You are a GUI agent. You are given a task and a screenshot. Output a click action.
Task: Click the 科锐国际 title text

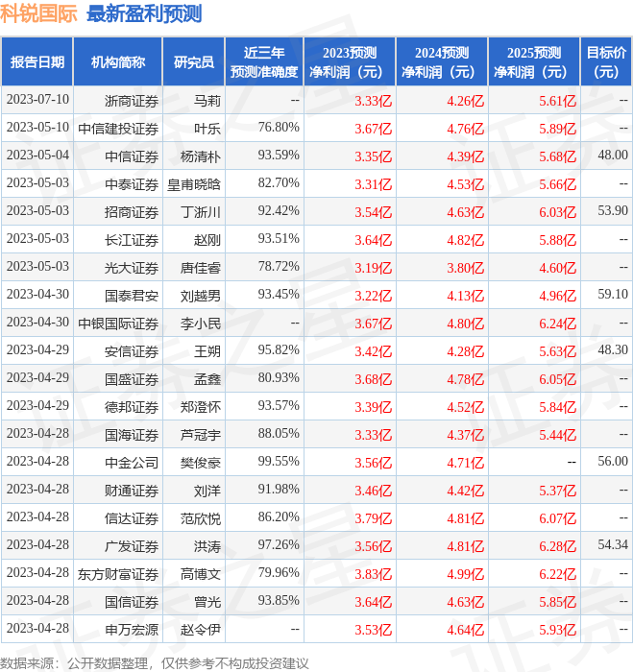(38, 14)
